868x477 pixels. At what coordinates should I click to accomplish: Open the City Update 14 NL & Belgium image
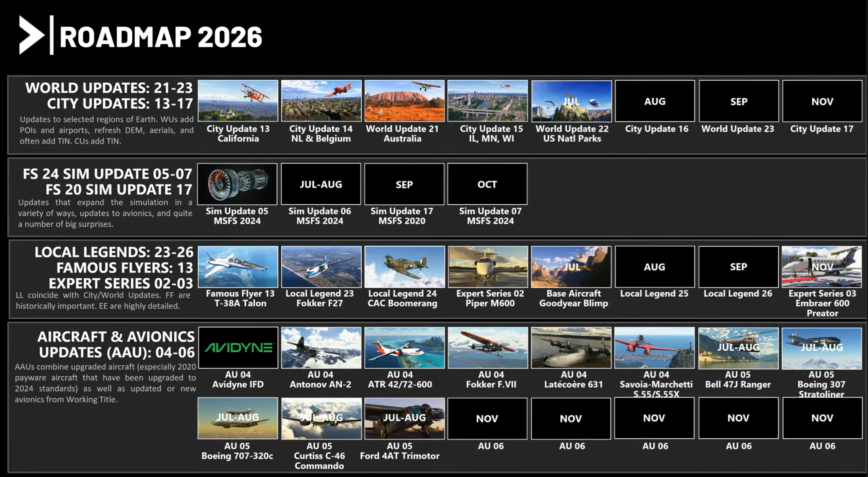point(321,101)
